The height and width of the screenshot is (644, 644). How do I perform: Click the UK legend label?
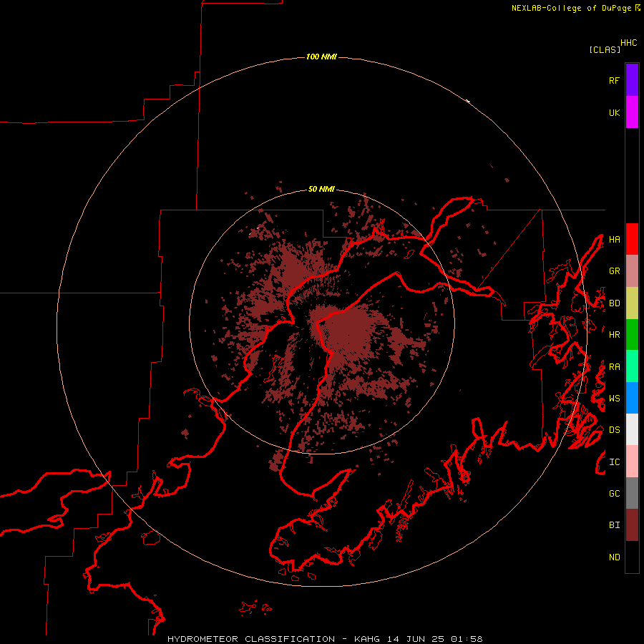point(614,112)
